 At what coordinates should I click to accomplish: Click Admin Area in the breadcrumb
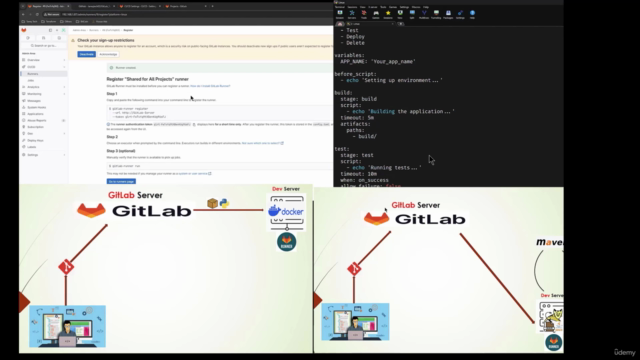click(x=79, y=30)
